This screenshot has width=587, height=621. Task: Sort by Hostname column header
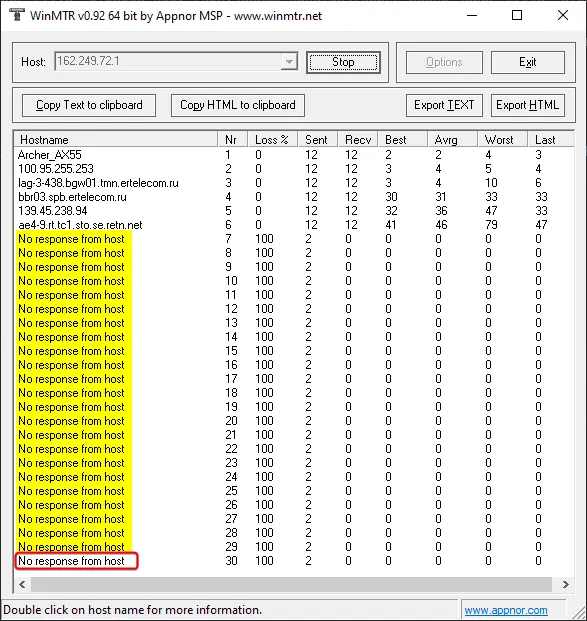[116, 140]
